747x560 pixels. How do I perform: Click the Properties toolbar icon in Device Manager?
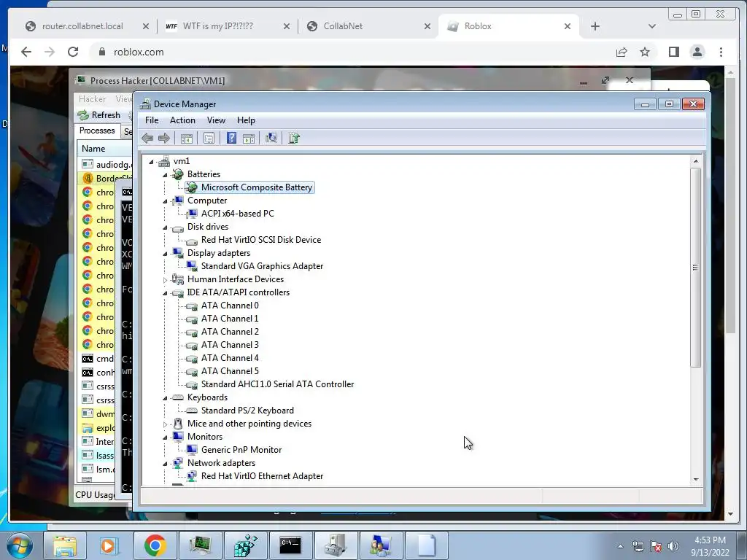[209, 138]
